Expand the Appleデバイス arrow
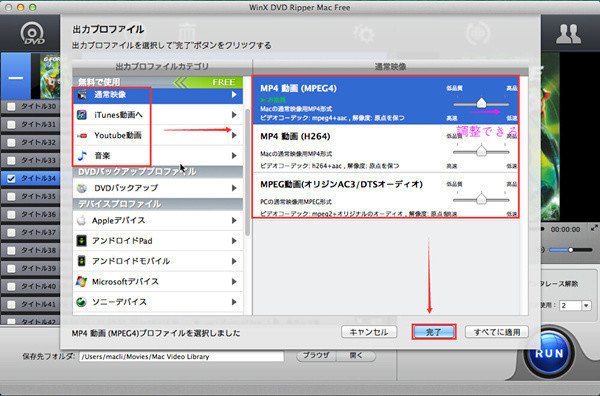The height and width of the screenshot is (396, 600). (234, 220)
